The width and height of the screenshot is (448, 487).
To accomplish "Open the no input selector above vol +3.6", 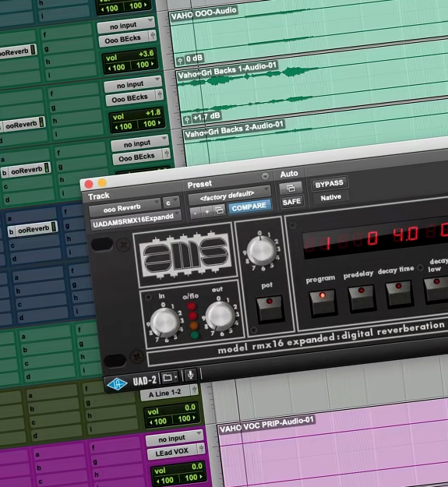I will (125, 24).
